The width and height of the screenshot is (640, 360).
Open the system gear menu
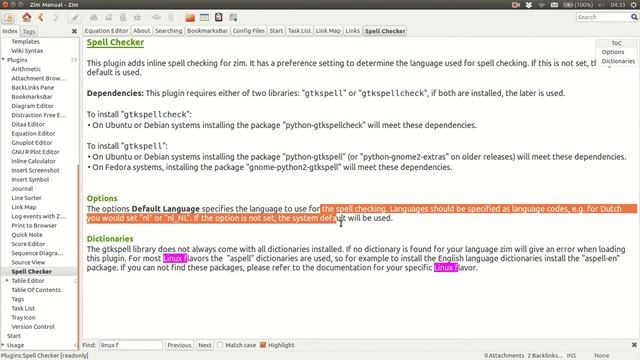pos(633,5)
